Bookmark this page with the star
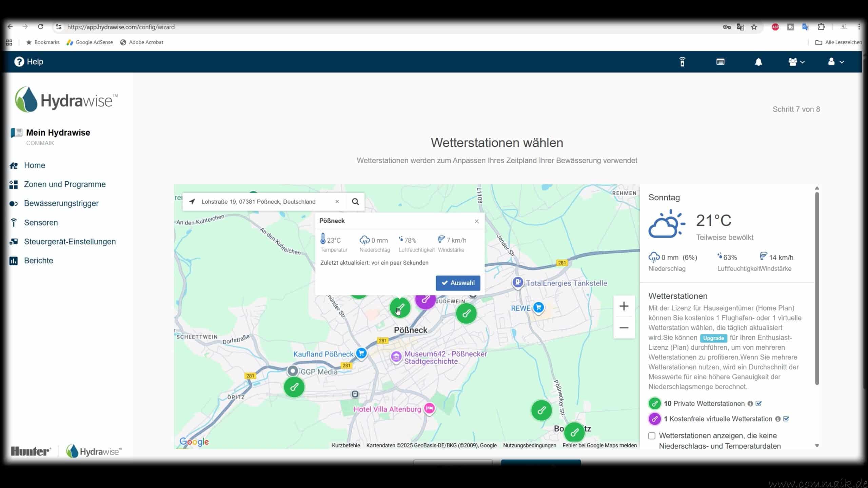868x488 pixels. [754, 27]
